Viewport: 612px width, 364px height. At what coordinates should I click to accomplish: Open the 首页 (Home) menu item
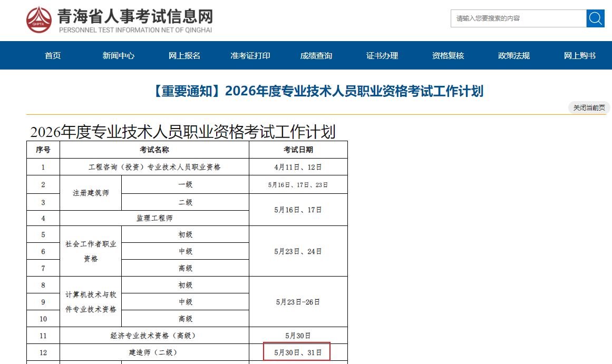[x=52, y=55]
